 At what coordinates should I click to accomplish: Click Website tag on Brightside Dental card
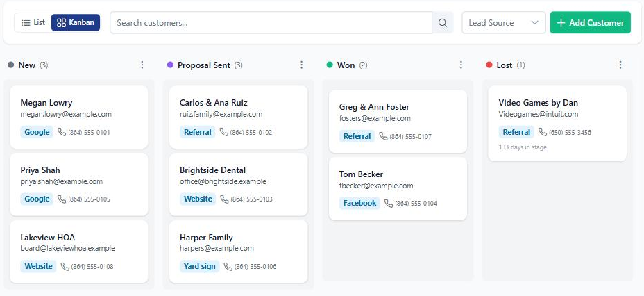pos(198,199)
